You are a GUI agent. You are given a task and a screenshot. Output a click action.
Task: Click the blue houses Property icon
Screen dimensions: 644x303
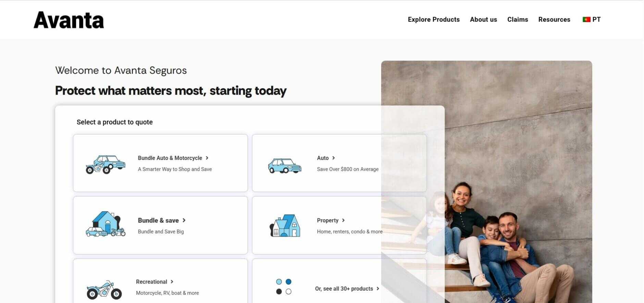coord(285,226)
